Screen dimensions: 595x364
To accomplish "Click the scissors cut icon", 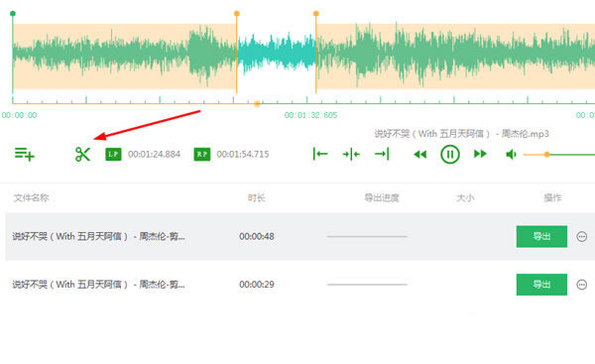I will click(82, 154).
